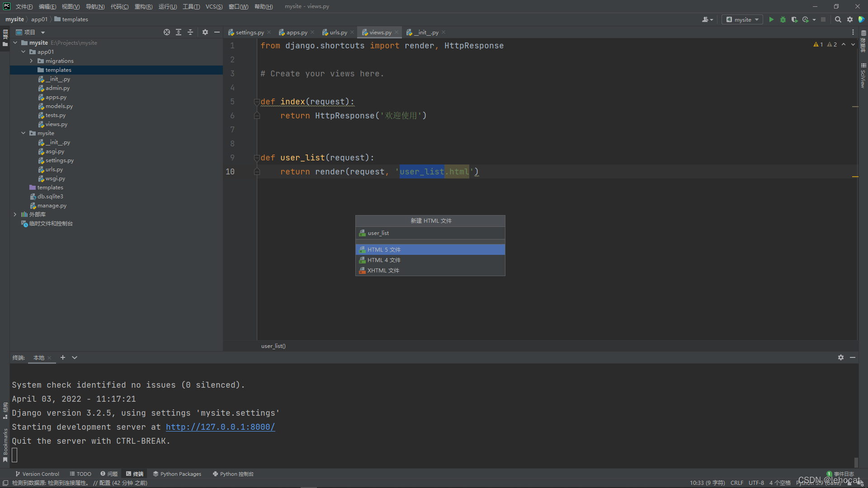Select HTML 4 文件 option
Screen dimensions: 868x488
384,260
